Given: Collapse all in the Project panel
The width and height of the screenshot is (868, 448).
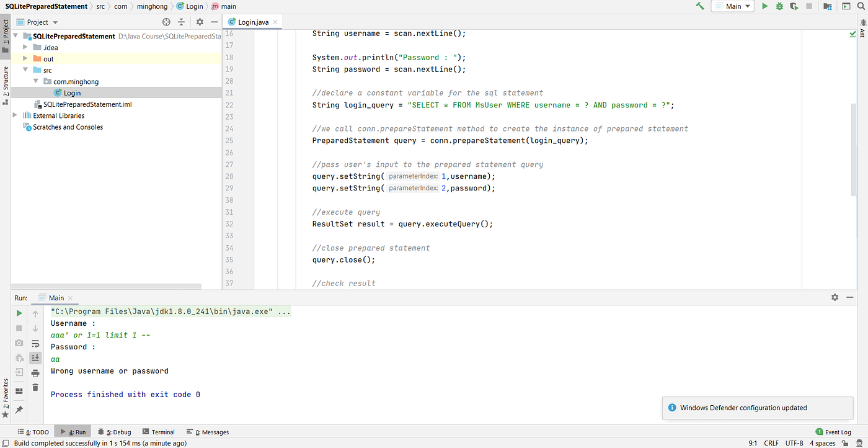Looking at the screenshot, I should [x=182, y=22].
